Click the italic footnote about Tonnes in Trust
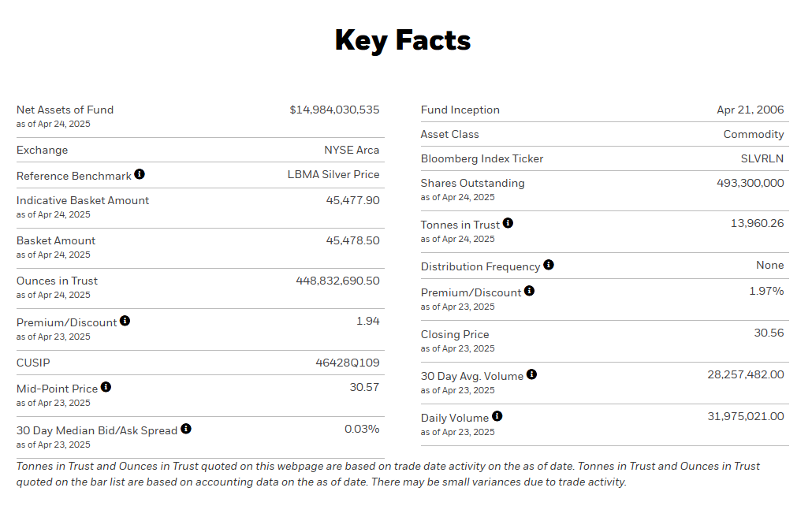The image size is (812, 521). (x=388, y=474)
